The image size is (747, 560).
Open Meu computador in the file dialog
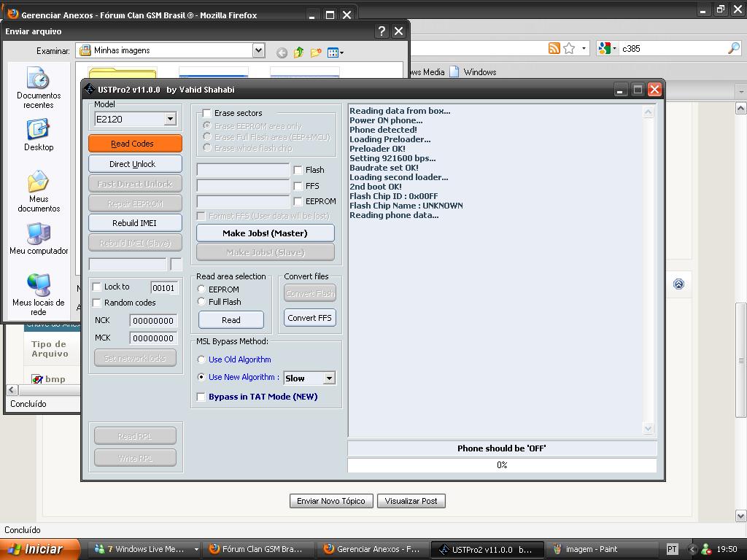[x=39, y=238]
